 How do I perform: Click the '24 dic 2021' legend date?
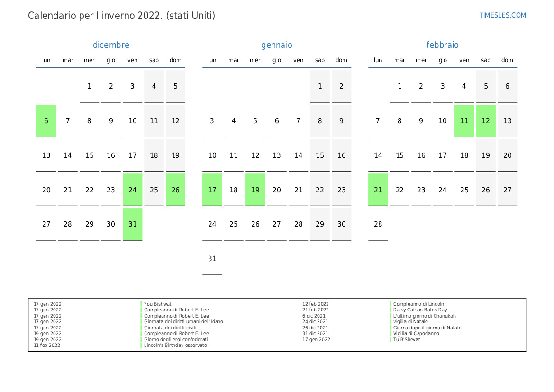[315, 322]
